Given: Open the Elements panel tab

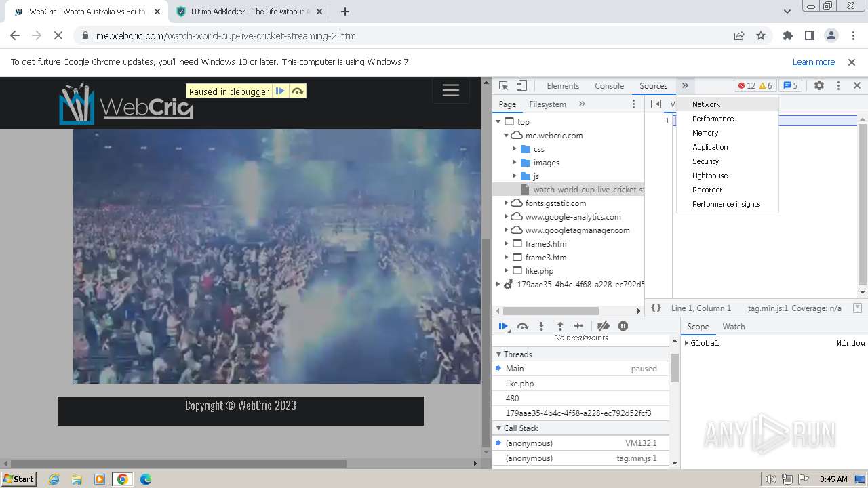Looking at the screenshot, I should (563, 86).
